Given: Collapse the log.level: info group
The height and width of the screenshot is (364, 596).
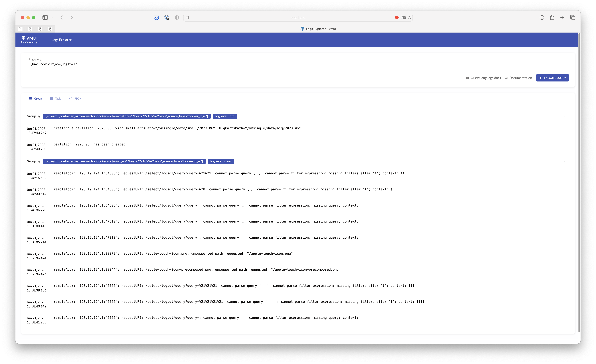Looking at the screenshot, I should click(564, 116).
